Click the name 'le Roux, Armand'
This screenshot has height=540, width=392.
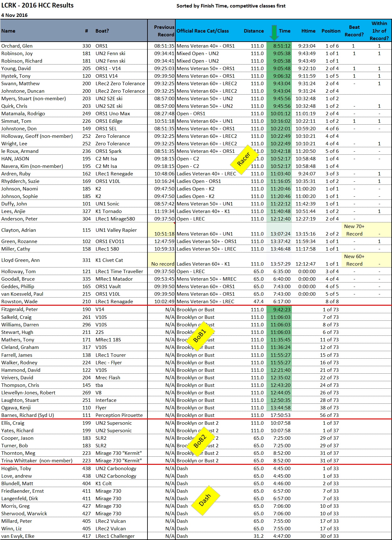coord(20,151)
